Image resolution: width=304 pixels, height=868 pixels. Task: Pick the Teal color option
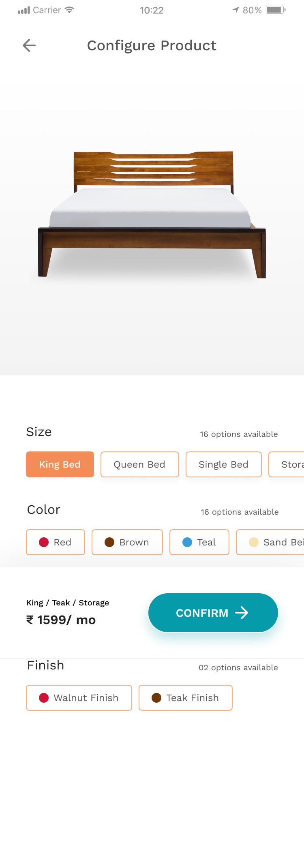pos(199,542)
